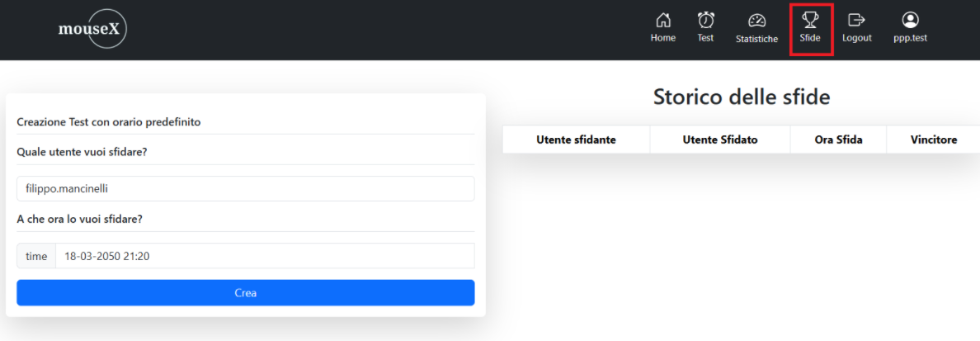Open the Home house icon
This screenshot has width=980, height=341.
(x=662, y=20)
